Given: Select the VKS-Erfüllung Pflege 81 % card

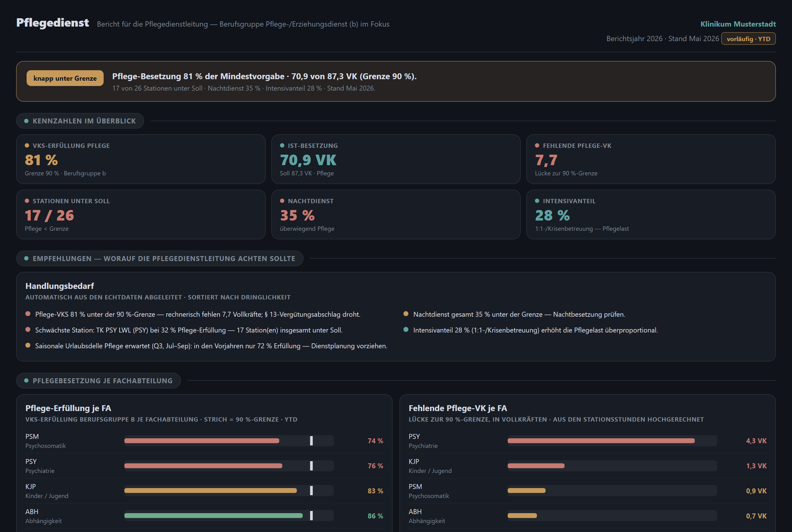Looking at the screenshot, I should click(x=141, y=159).
